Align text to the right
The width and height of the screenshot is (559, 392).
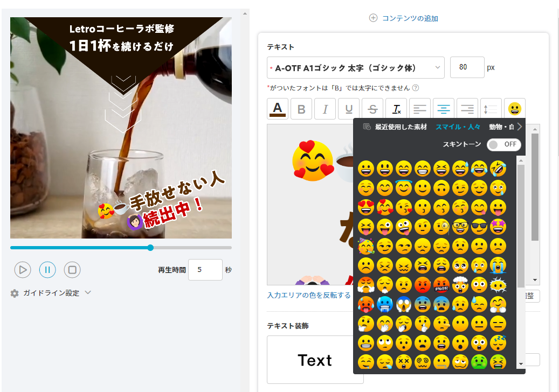coord(467,109)
